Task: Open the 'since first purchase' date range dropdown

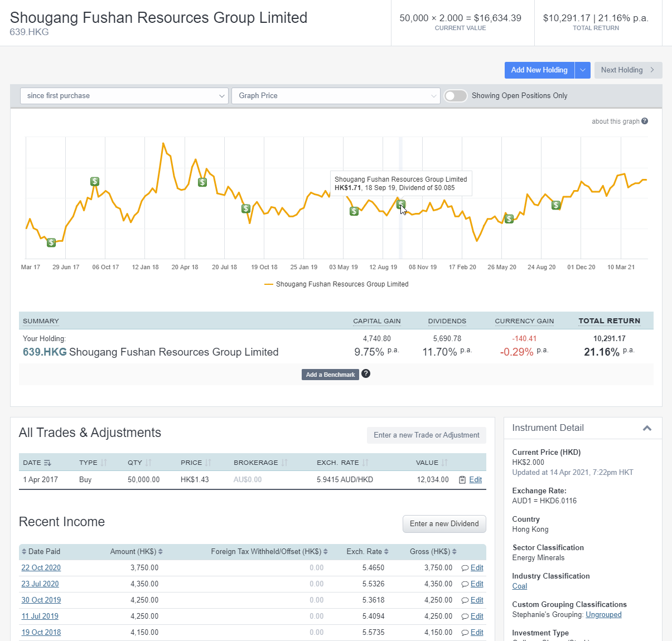Action: [x=124, y=95]
